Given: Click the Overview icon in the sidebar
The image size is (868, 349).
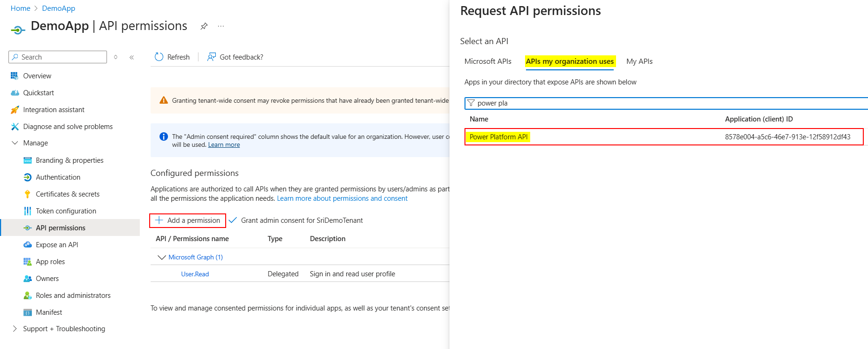Looking at the screenshot, I should pos(15,76).
